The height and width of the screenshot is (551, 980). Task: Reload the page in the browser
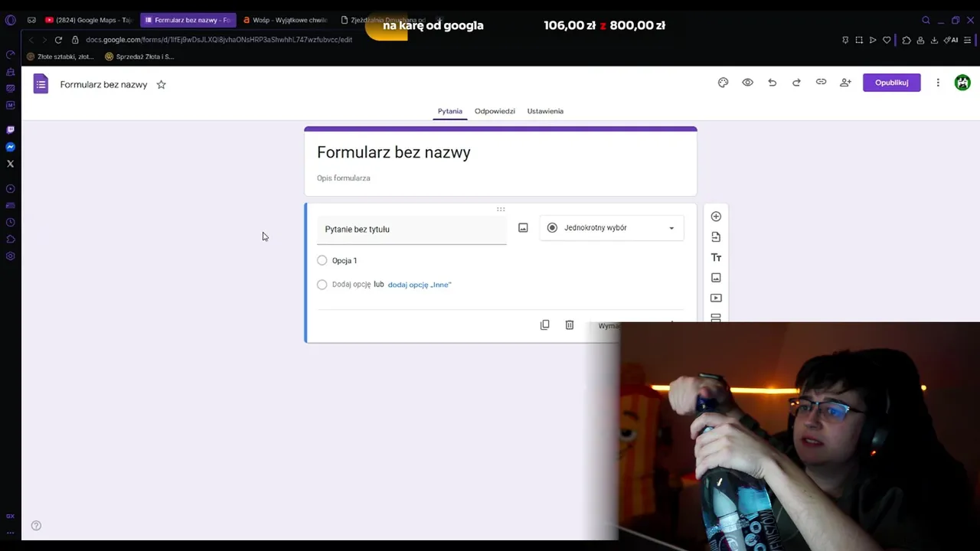pyautogui.click(x=58, y=40)
